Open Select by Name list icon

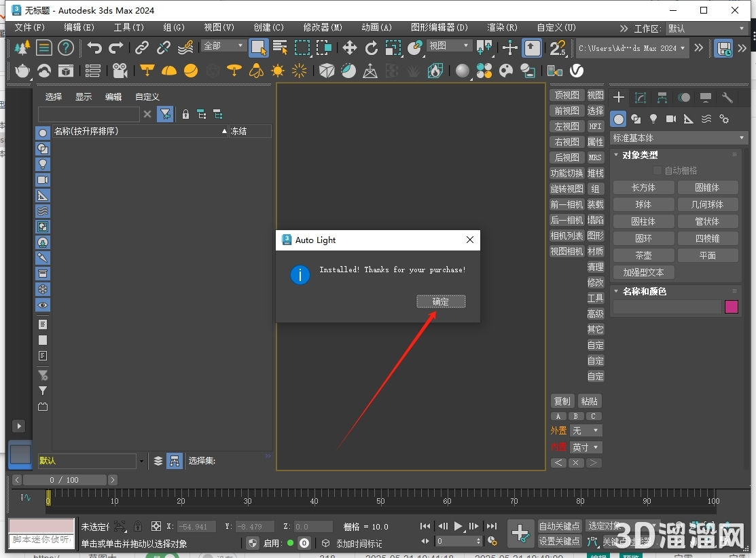[280, 48]
